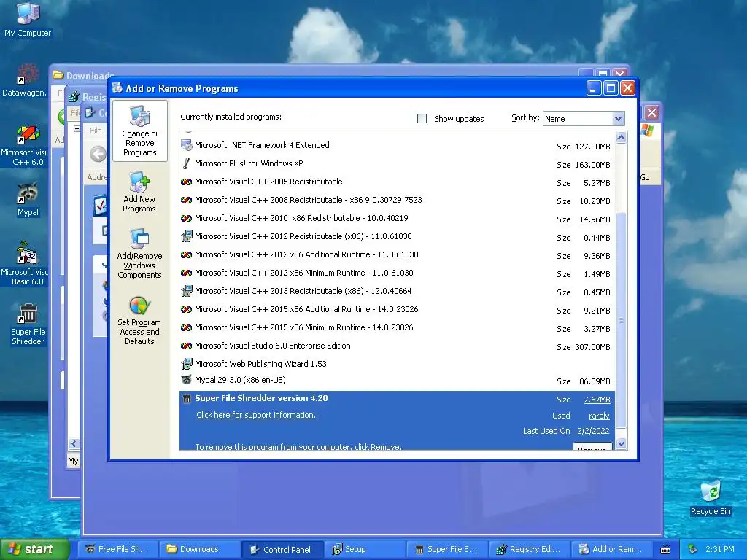Click the programs list scrollbar thumb
This screenshot has width=747, height=560.
(621, 320)
